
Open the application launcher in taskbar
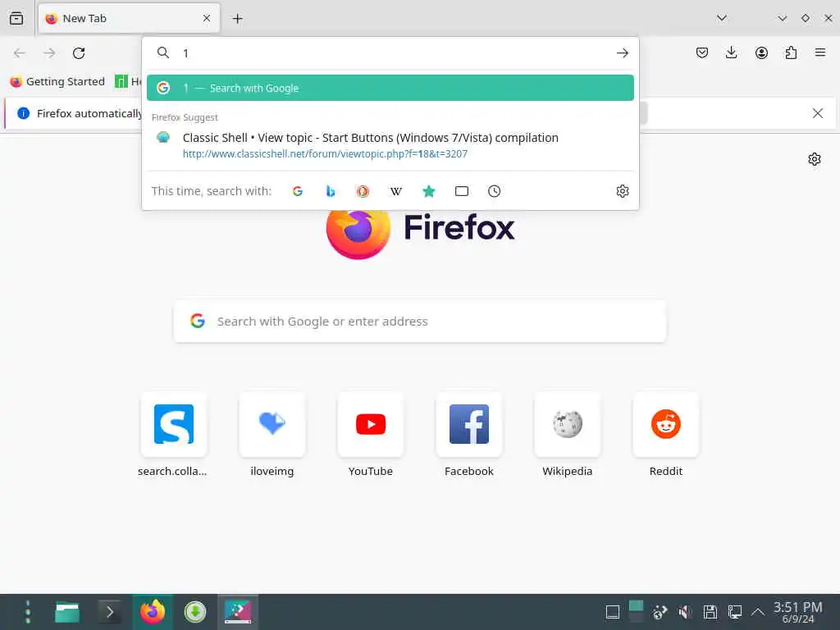click(27, 612)
